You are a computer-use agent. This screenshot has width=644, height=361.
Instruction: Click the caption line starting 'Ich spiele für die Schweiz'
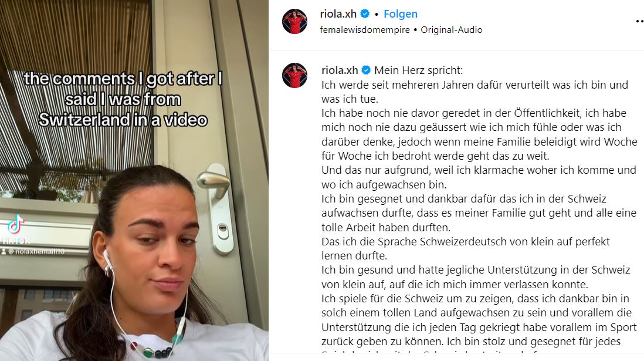[x=475, y=299]
